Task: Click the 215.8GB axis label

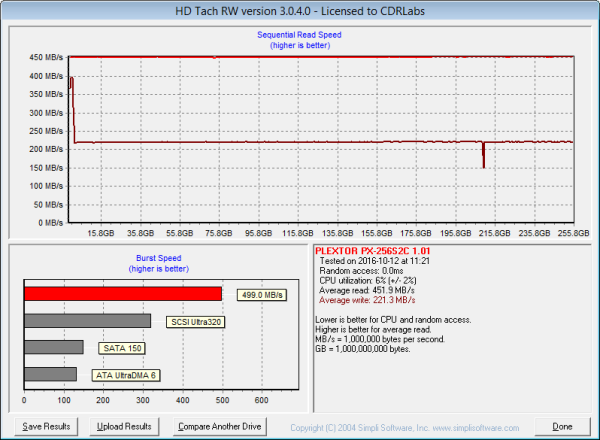Action: point(494,233)
